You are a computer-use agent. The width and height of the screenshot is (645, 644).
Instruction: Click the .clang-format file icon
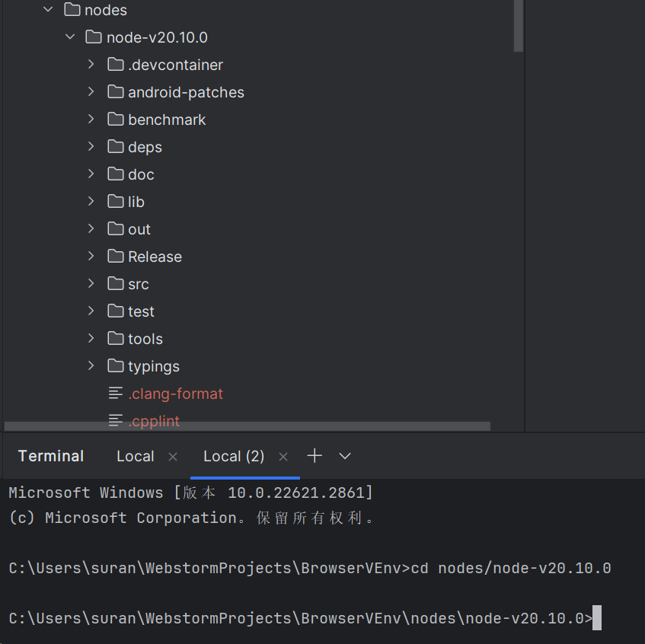coord(116,394)
